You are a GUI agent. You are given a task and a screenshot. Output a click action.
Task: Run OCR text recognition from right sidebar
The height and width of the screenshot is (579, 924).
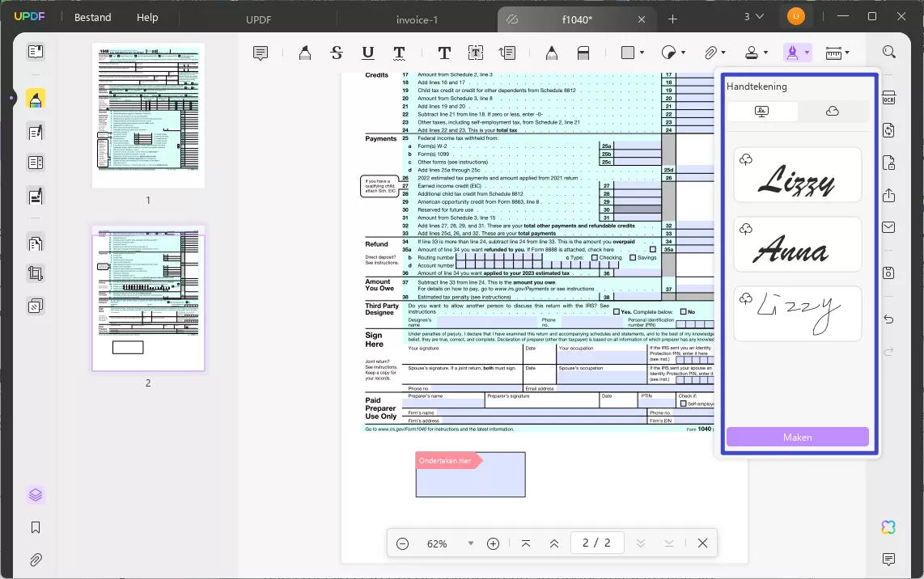coord(888,98)
